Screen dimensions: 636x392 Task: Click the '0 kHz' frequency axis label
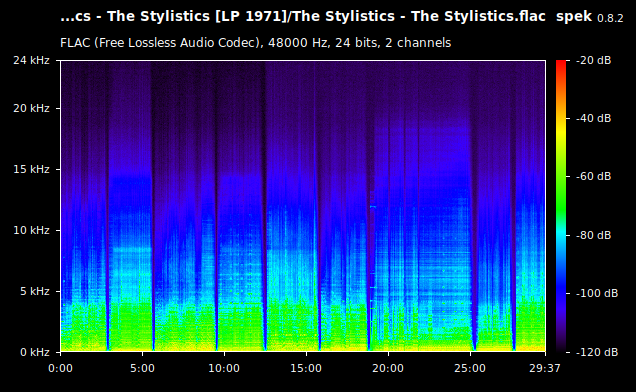coord(34,352)
